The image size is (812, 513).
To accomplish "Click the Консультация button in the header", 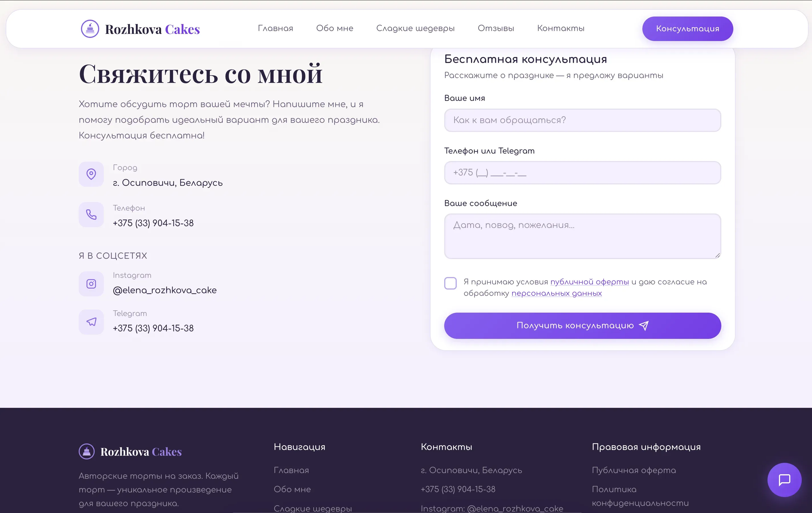I will point(687,28).
